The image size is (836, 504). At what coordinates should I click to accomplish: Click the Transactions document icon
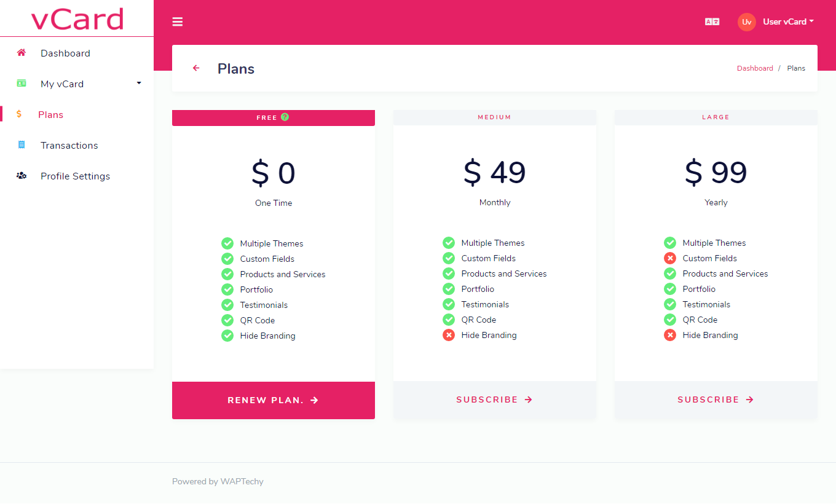(22, 145)
